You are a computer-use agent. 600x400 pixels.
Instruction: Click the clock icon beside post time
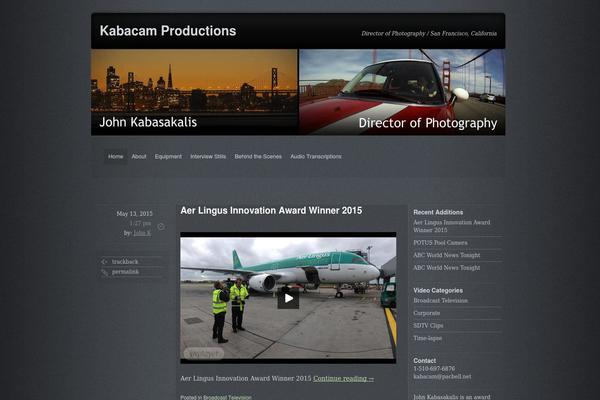161,227
